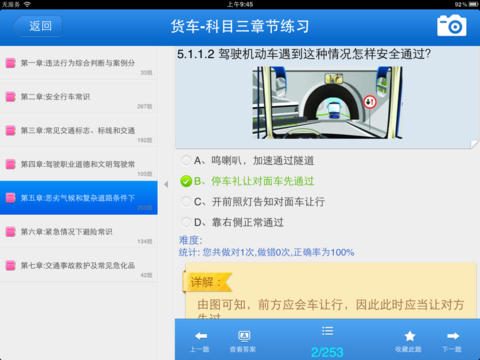Screen dimensions: 480x360
Task: Open the question list icon above 2/253
Action: (327, 331)
